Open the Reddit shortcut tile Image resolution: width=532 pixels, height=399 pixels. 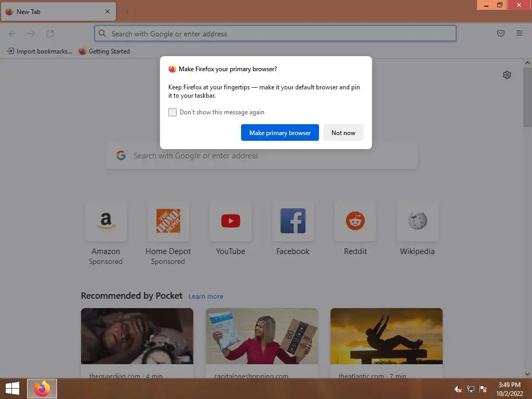coord(355,221)
